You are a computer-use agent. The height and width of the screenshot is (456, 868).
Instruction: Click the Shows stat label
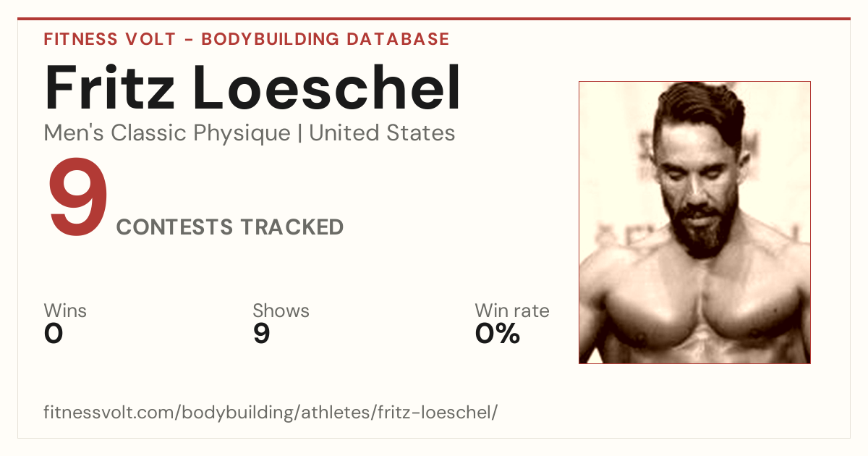pyautogui.click(x=281, y=311)
